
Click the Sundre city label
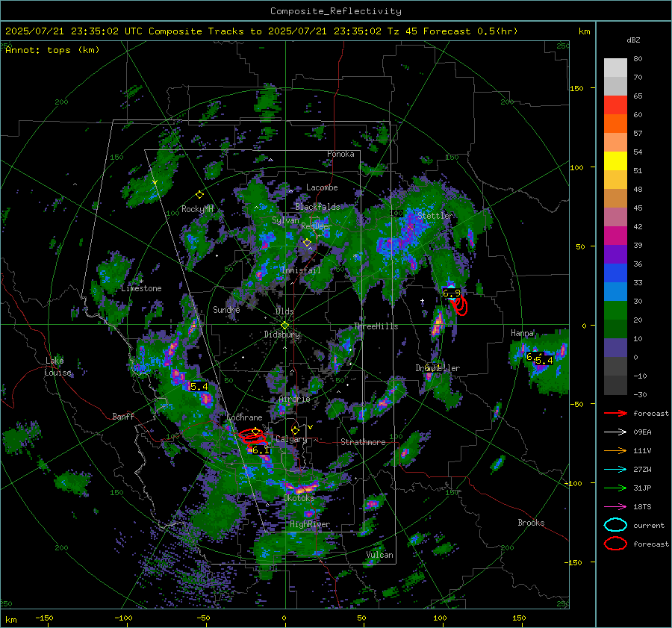pyautogui.click(x=226, y=309)
